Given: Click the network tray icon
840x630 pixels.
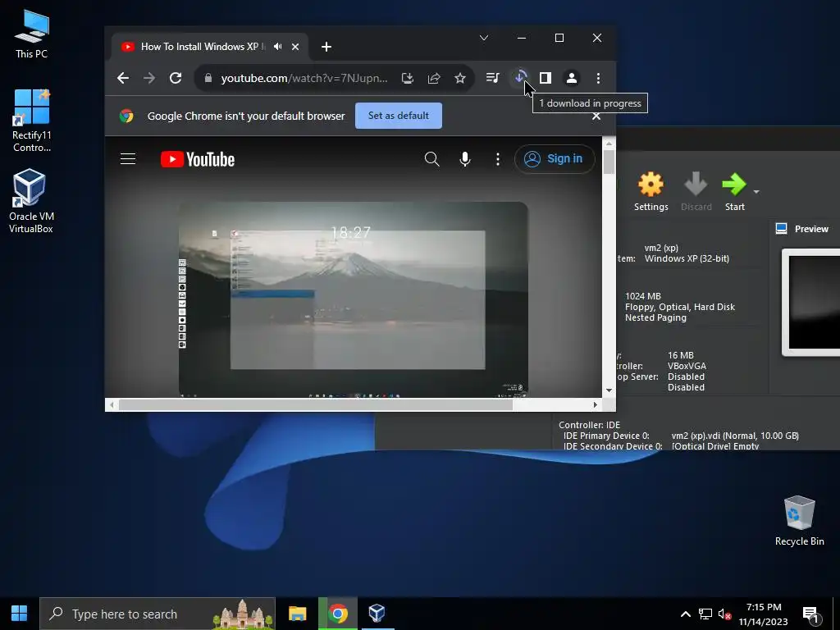Looking at the screenshot, I should (x=705, y=614).
